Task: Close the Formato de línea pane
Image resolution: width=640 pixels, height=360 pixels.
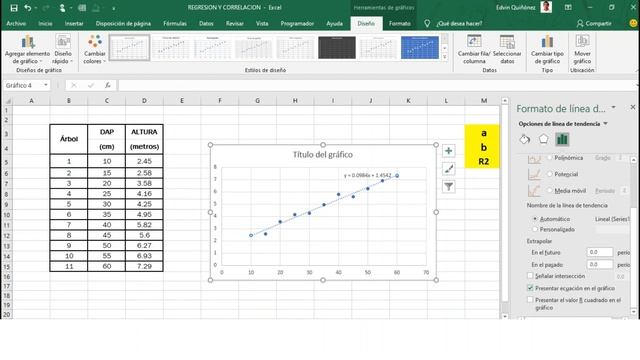Action: [x=633, y=107]
